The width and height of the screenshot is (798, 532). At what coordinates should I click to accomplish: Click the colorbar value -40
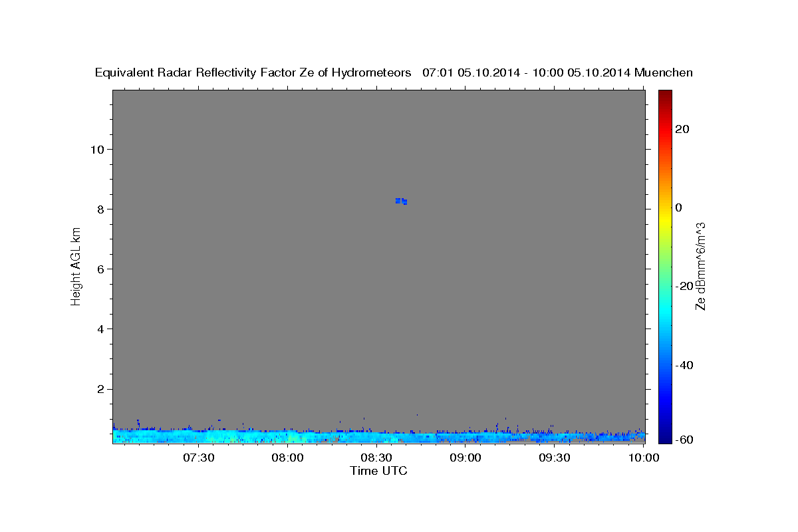(x=684, y=365)
